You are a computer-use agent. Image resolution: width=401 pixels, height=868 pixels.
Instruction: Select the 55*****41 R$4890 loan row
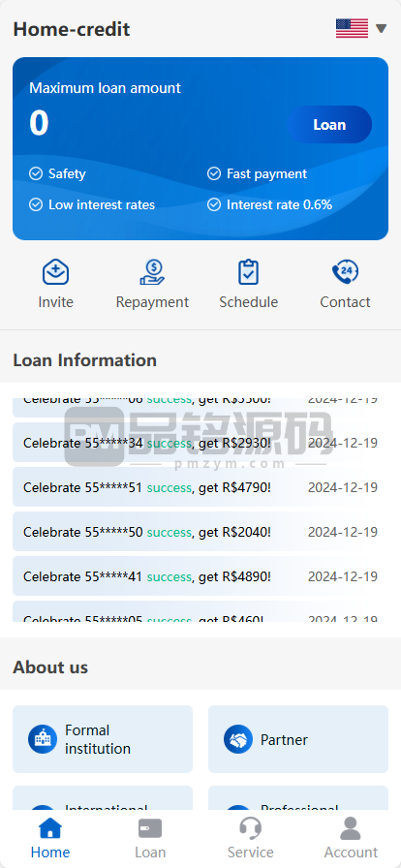pos(200,576)
